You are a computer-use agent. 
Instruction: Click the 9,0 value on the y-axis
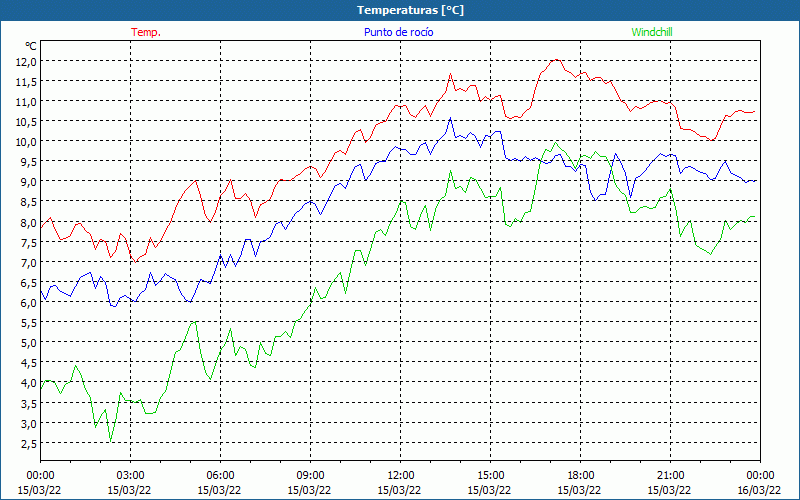pos(29,182)
